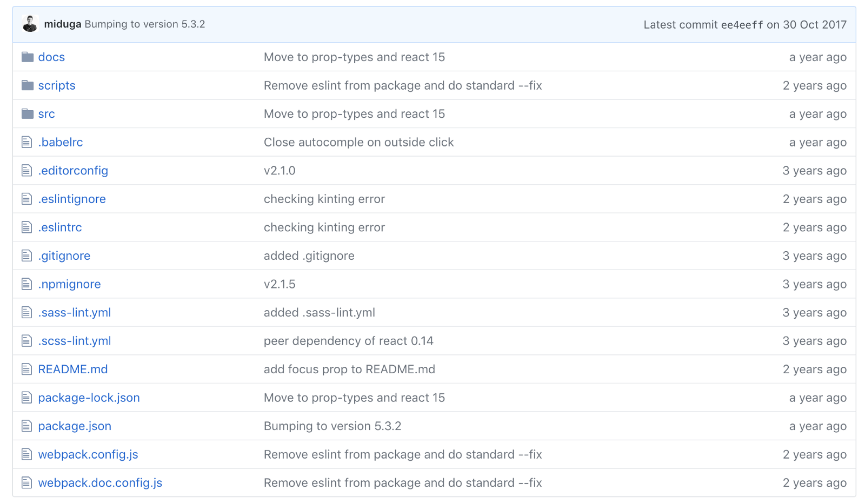This screenshot has width=865, height=504.
Task: Click the .editorconfig file icon
Action: pyautogui.click(x=27, y=171)
